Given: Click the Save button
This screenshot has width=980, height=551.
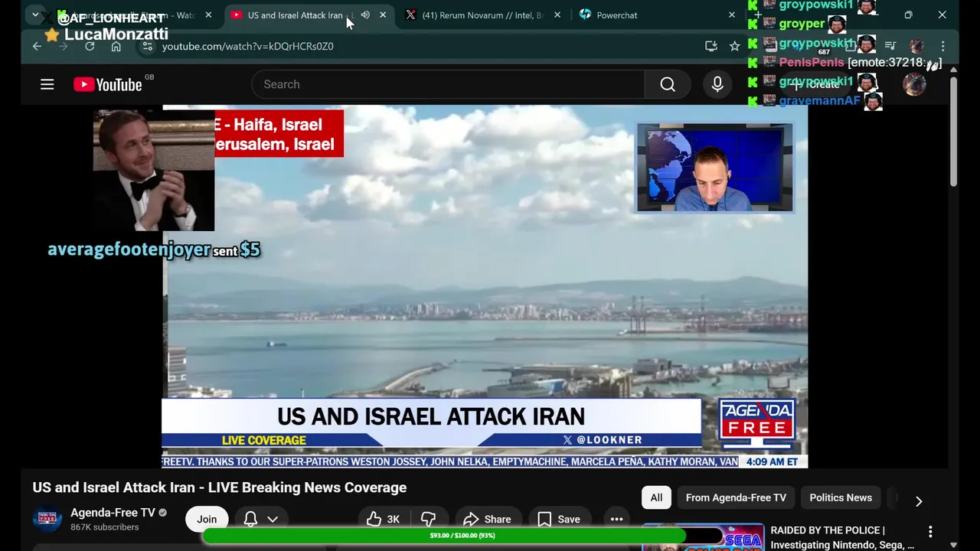Looking at the screenshot, I should (559, 519).
